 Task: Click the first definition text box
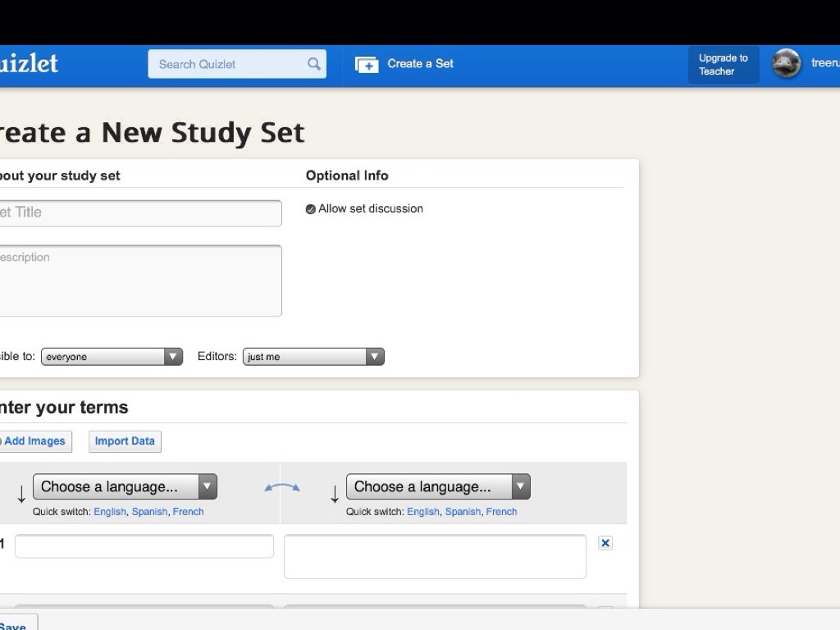point(435,556)
